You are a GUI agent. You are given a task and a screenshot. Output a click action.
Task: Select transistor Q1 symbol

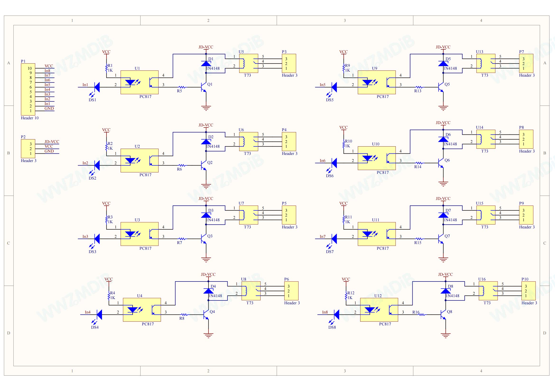[204, 87]
